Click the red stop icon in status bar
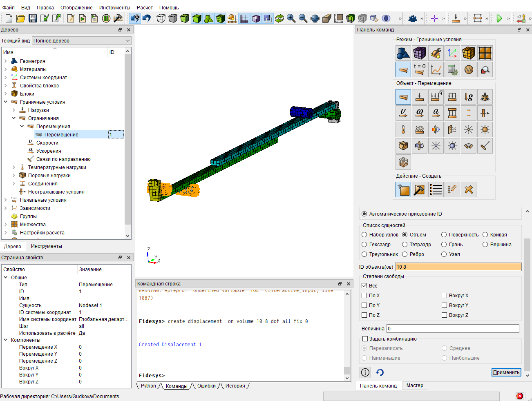Image resolution: width=532 pixels, height=401 pixels. [520, 396]
